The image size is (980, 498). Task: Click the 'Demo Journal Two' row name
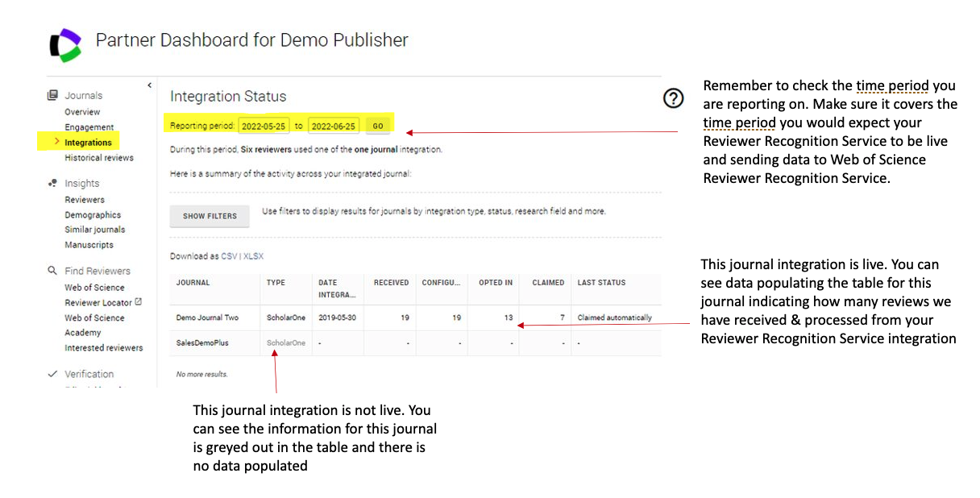point(207,317)
